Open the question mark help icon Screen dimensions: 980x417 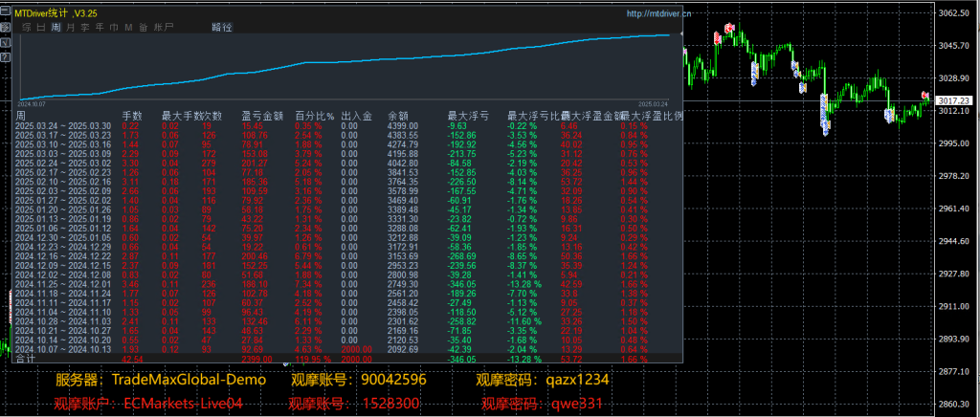pyautogui.click(x=6, y=57)
